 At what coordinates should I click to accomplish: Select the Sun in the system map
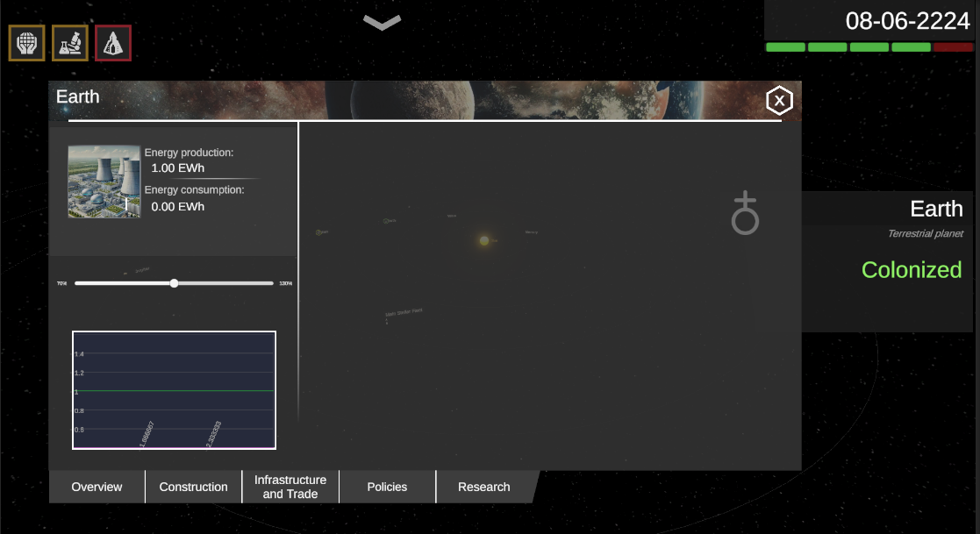pos(484,240)
